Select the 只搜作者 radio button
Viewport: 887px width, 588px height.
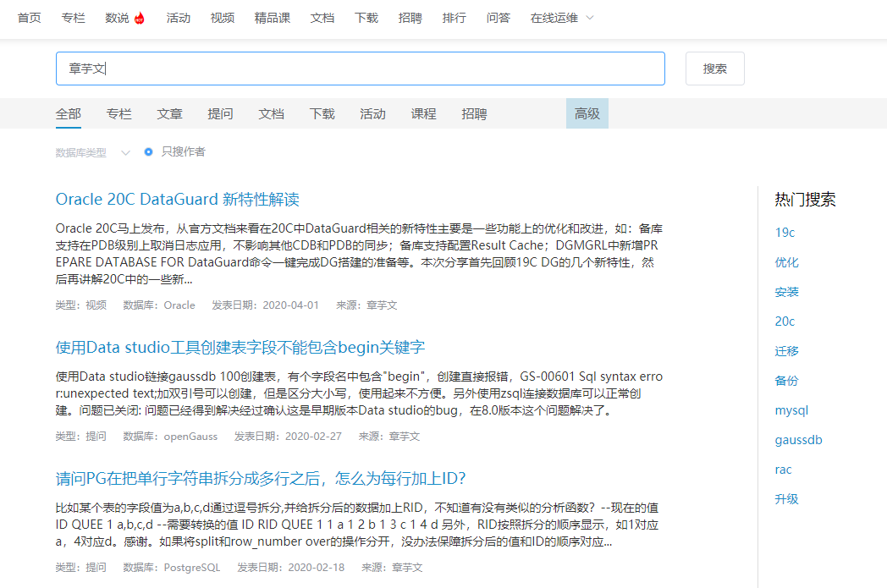[x=148, y=153]
